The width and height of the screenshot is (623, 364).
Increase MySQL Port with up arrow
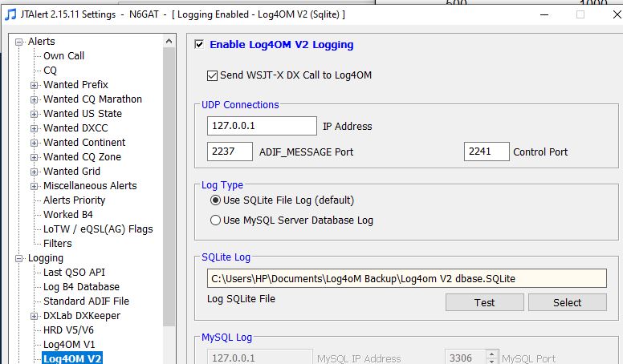coord(491,354)
